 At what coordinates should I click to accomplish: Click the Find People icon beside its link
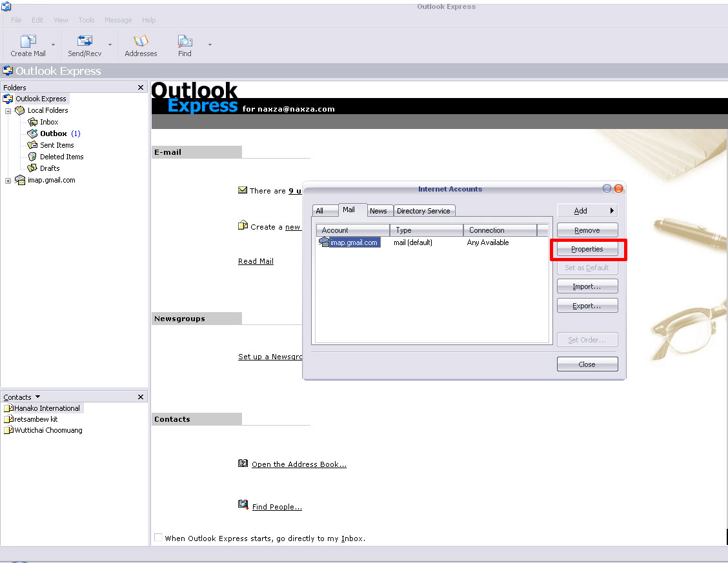point(243,504)
